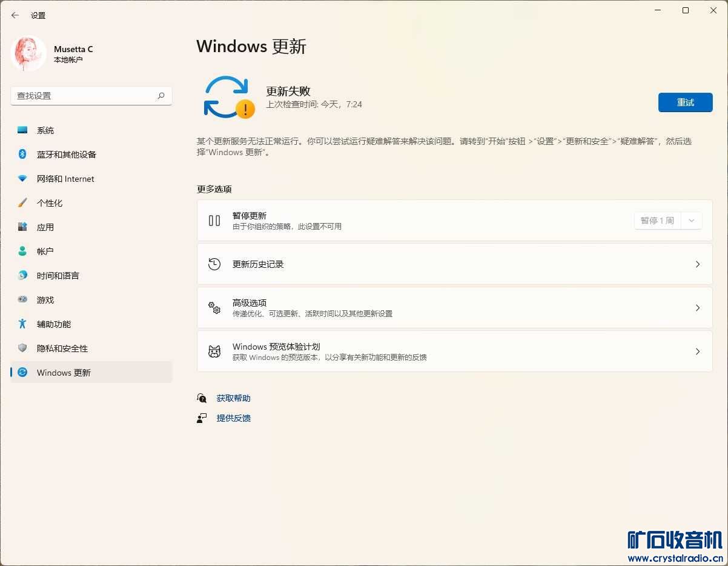Screen dimensions: 728x566
Task: Click the large update failed status icon
Action: coord(229,97)
